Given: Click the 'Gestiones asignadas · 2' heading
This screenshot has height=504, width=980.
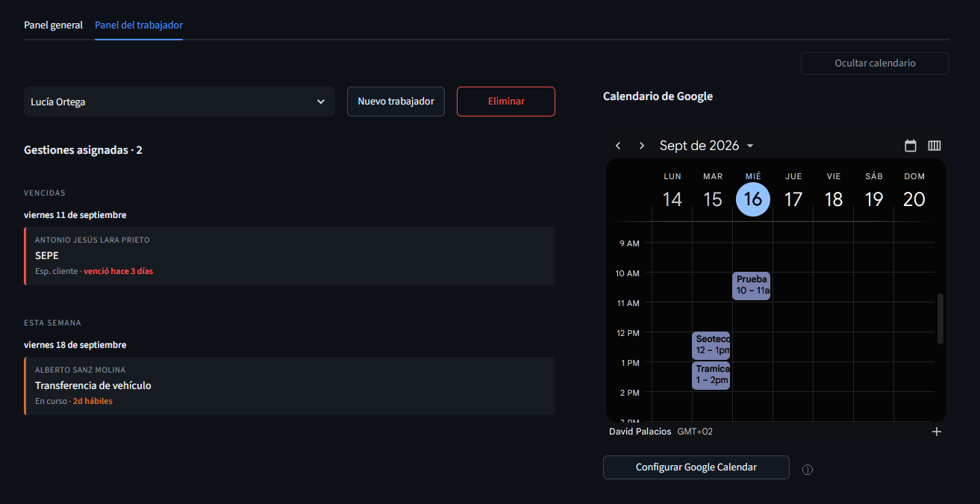Looking at the screenshot, I should click(83, 150).
